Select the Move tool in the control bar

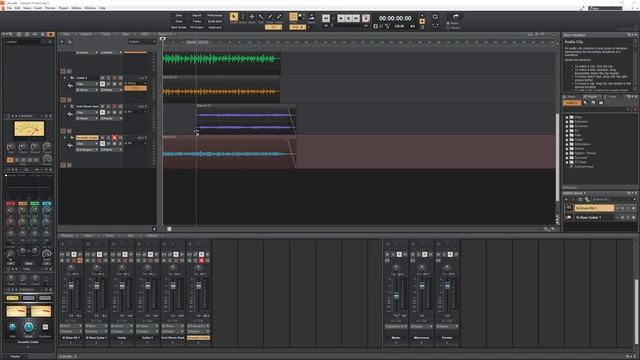(252, 17)
